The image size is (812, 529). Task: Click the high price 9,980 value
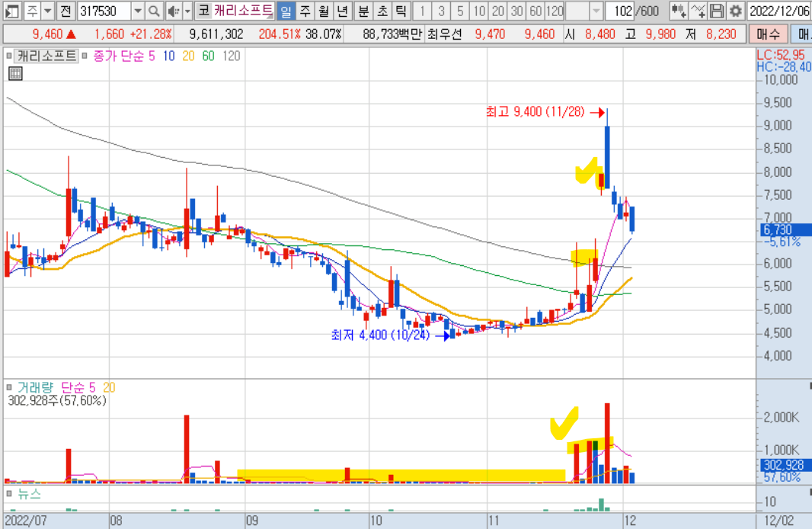[x=660, y=34]
